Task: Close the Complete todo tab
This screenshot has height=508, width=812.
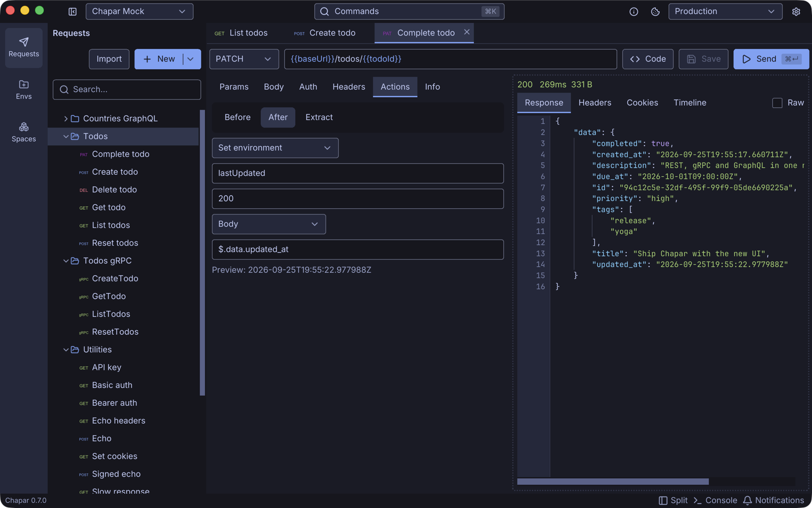Action: (466, 32)
